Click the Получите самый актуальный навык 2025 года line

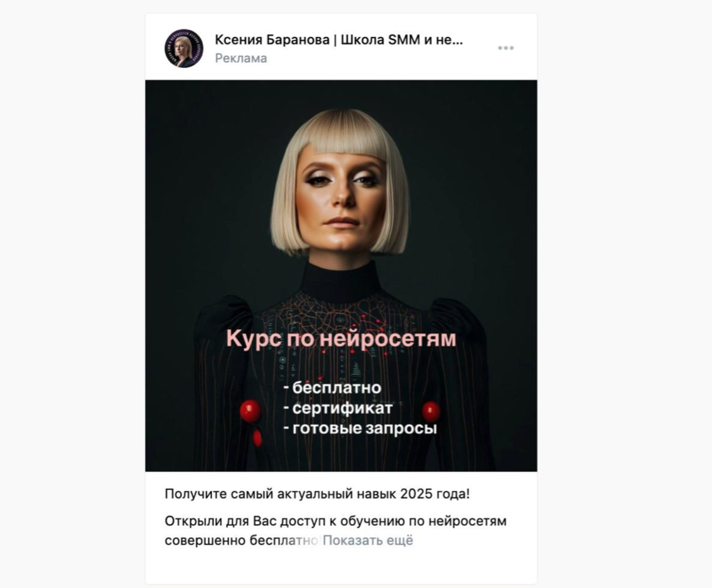click(x=317, y=494)
